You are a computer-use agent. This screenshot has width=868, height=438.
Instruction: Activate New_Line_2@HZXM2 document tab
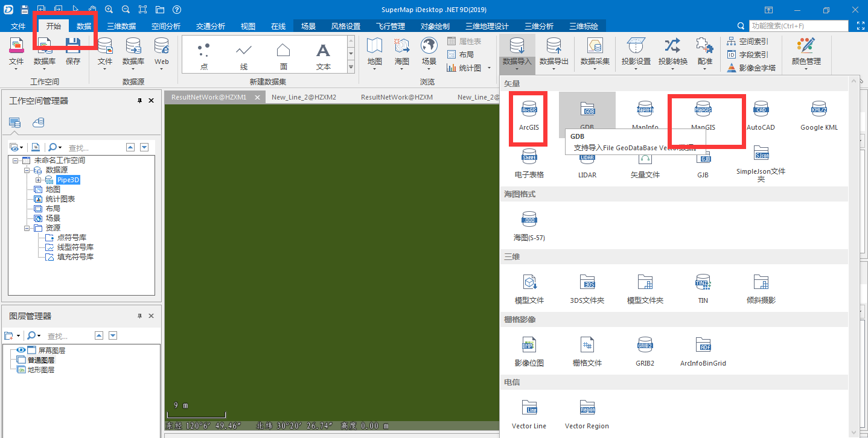304,97
